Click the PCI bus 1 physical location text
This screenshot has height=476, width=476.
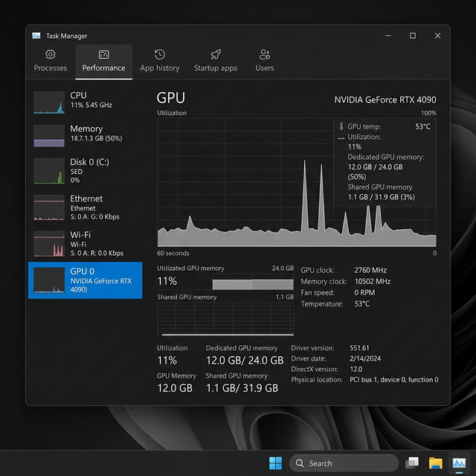click(x=394, y=380)
